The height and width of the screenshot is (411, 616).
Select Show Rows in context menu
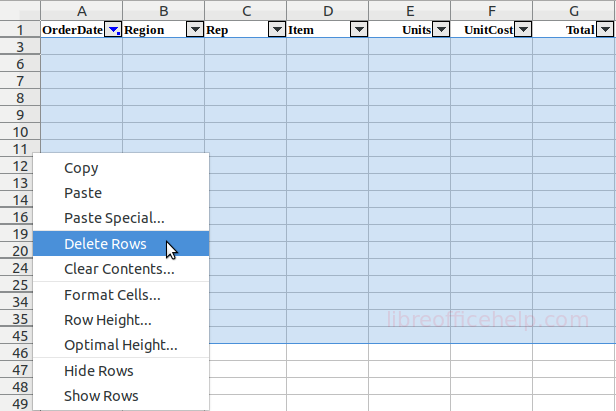[x=121, y=396]
